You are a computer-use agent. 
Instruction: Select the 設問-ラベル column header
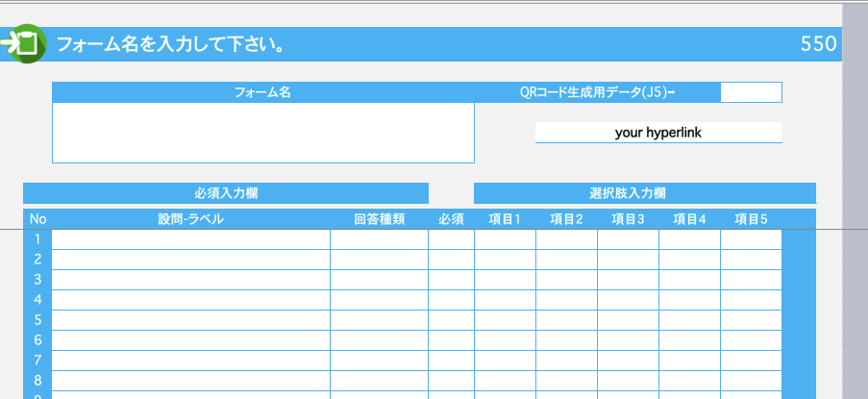(190, 219)
